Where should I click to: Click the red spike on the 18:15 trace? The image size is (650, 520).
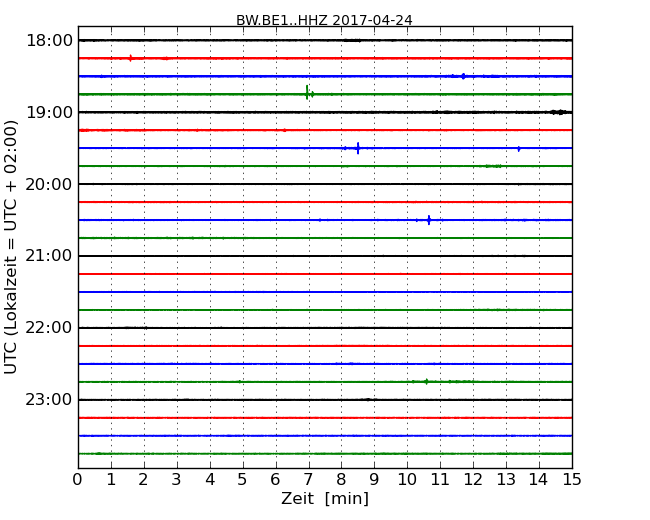click(x=131, y=58)
